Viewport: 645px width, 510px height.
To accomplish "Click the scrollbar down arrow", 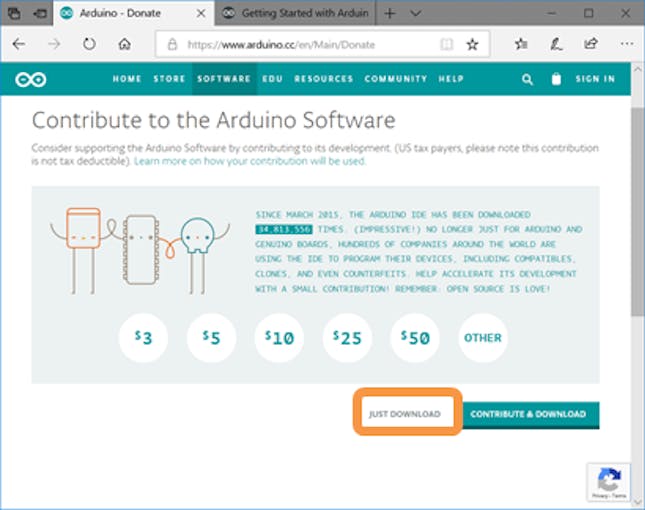I will (x=638, y=502).
